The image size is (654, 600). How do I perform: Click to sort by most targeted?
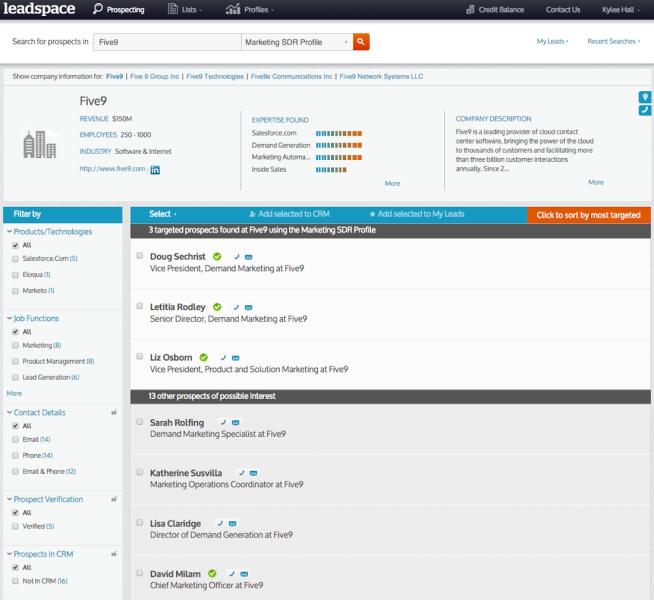point(588,214)
